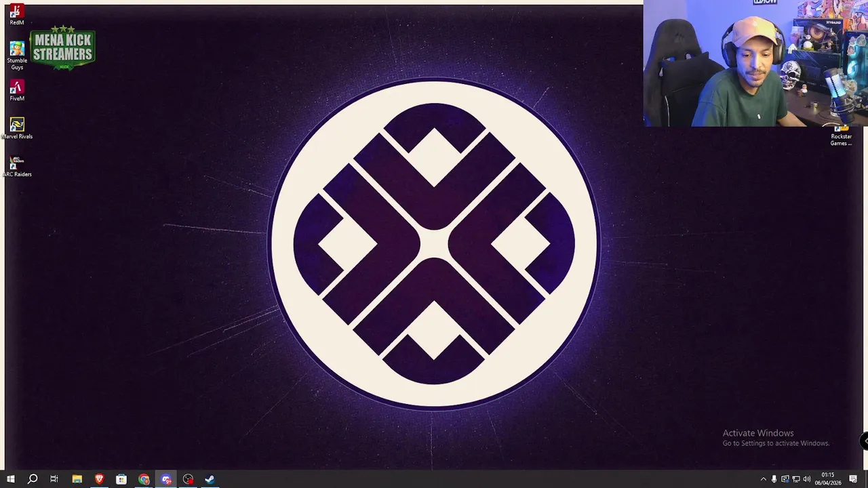Open Steam from the taskbar
The width and height of the screenshot is (868, 488).
tap(210, 479)
